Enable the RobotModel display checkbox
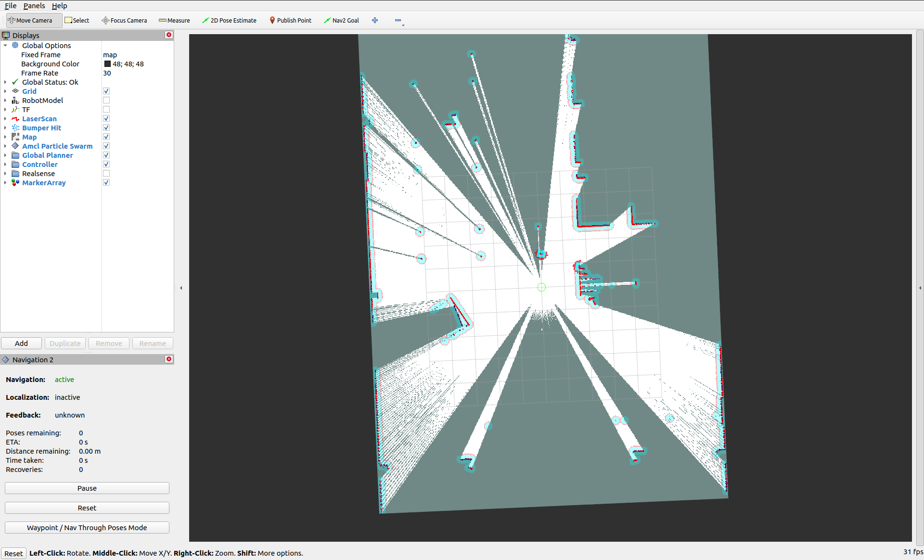 pyautogui.click(x=106, y=101)
